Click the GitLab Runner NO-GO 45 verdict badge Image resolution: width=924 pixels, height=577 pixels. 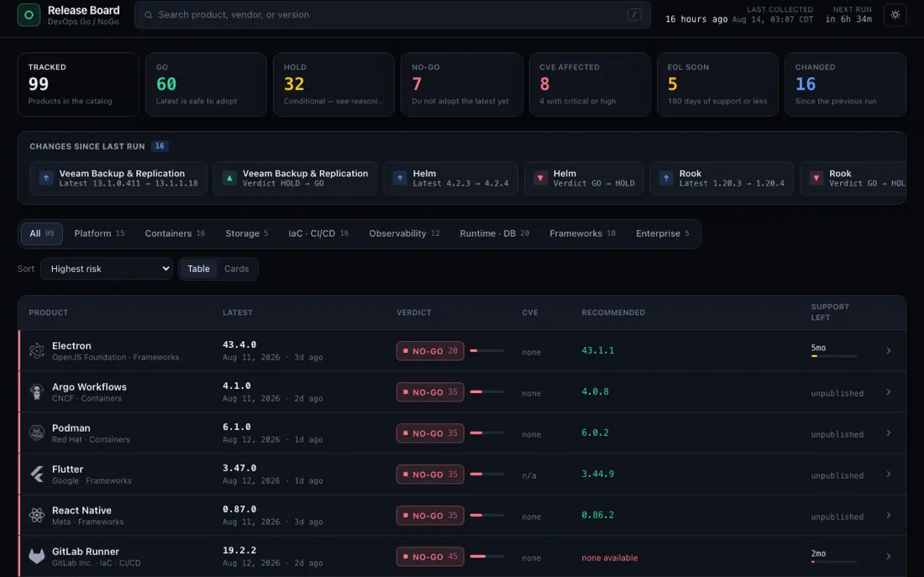click(x=430, y=556)
